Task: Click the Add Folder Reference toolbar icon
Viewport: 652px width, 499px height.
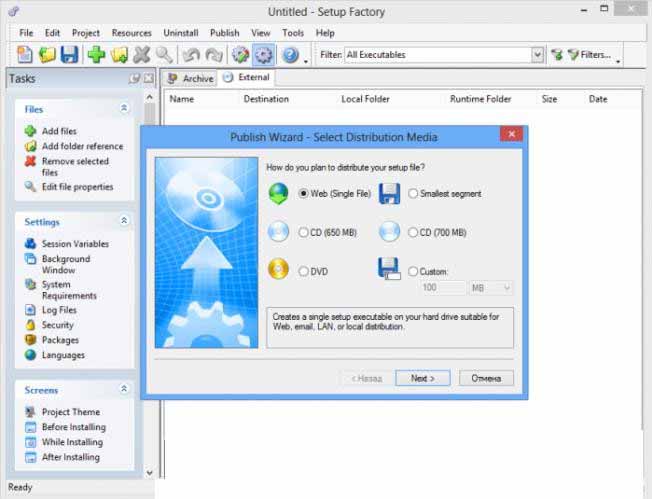Action: click(119, 55)
